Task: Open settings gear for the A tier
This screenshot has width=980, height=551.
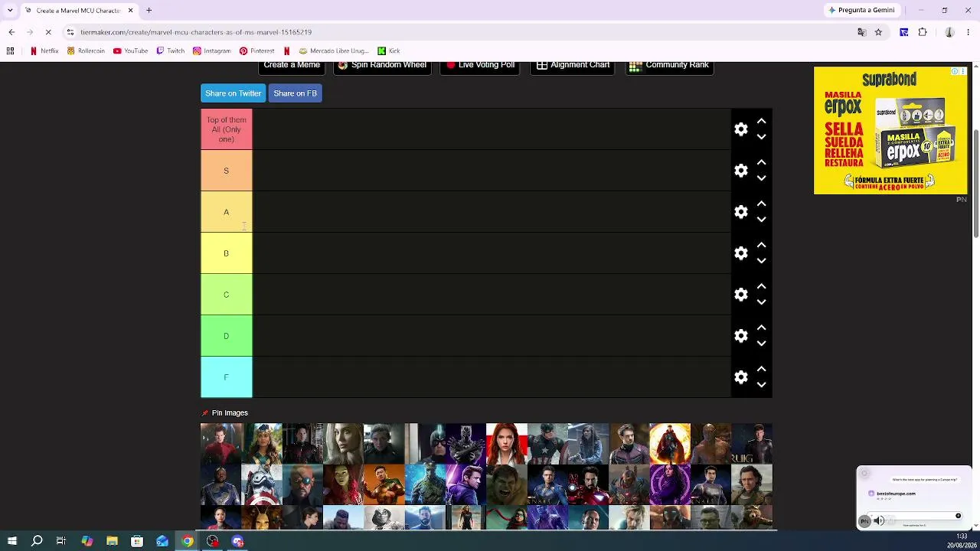Action: (740, 212)
